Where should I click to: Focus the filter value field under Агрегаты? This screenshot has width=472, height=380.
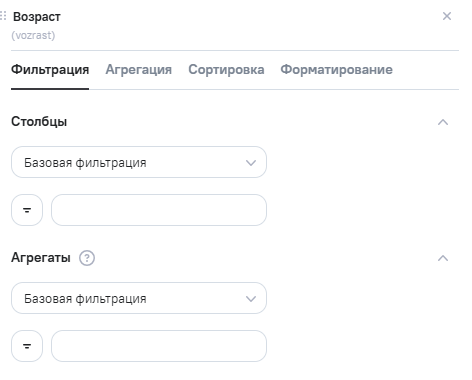(x=159, y=346)
